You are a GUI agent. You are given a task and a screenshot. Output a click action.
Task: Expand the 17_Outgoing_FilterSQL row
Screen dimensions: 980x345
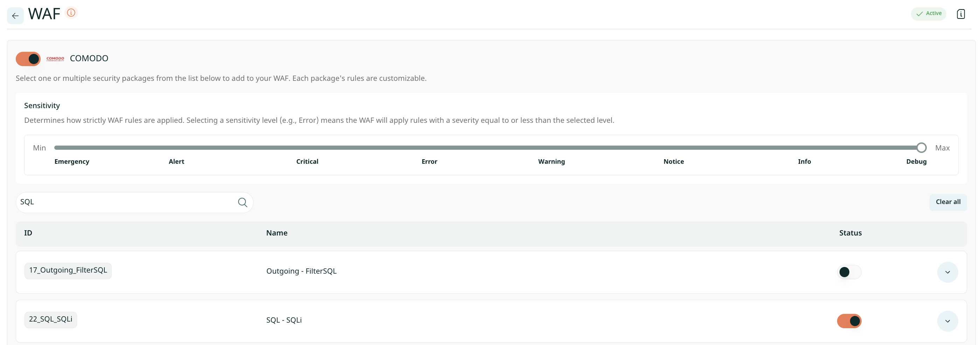click(947, 272)
